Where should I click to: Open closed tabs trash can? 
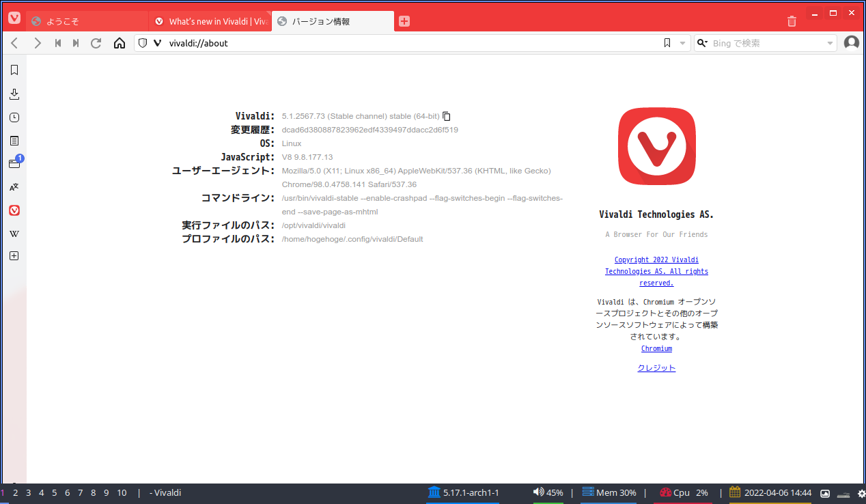pyautogui.click(x=792, y=21)
